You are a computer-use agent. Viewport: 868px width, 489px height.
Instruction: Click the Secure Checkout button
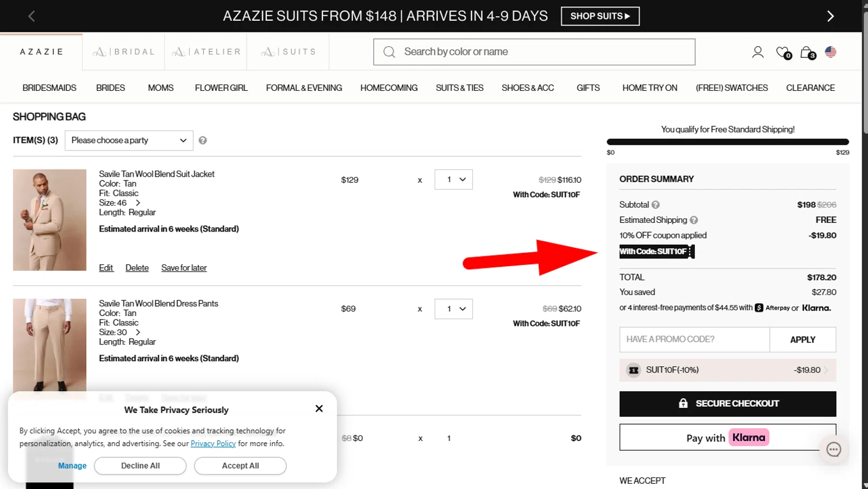click(727, 404)
